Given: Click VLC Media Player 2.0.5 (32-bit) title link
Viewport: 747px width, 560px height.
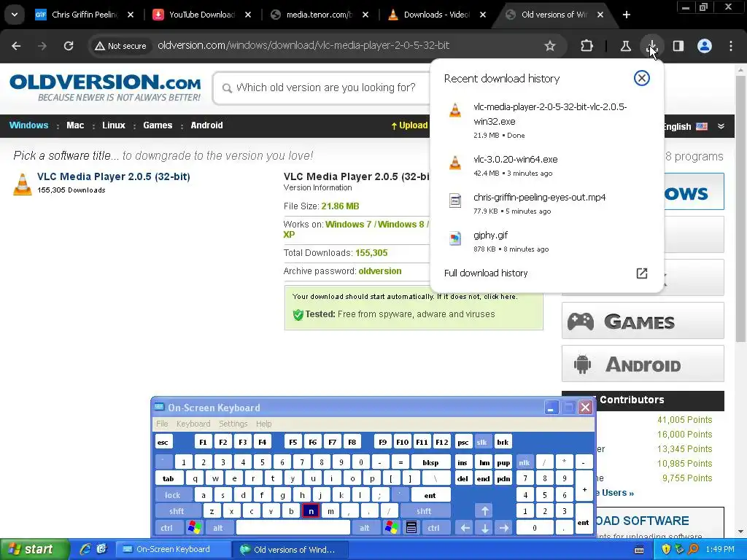Looking at the screenshot, I should (113, 176).
